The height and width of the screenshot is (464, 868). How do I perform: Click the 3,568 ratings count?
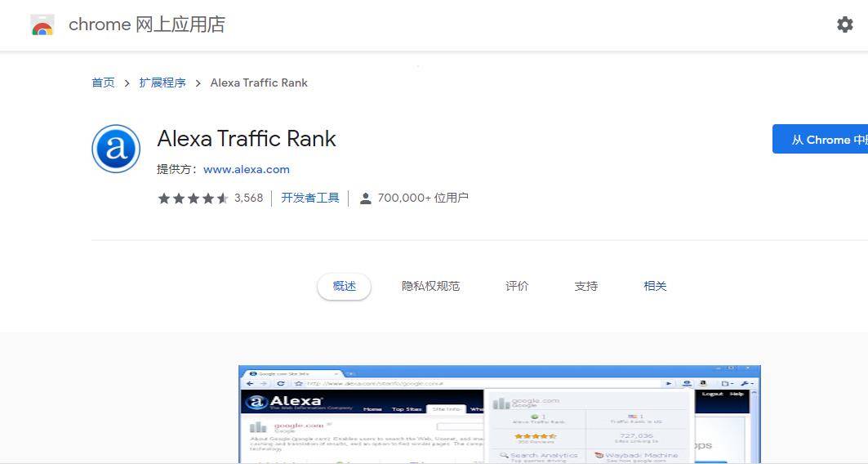point(248,198)
